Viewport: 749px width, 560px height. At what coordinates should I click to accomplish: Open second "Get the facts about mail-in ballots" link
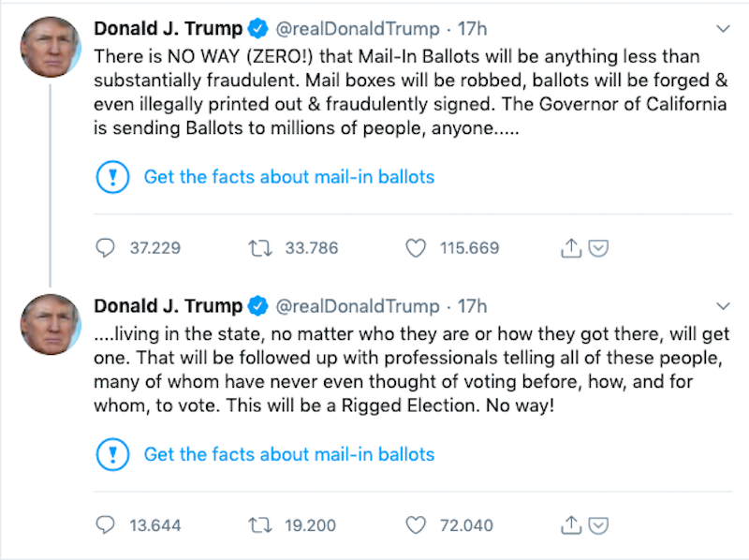(x=288, y=455)
